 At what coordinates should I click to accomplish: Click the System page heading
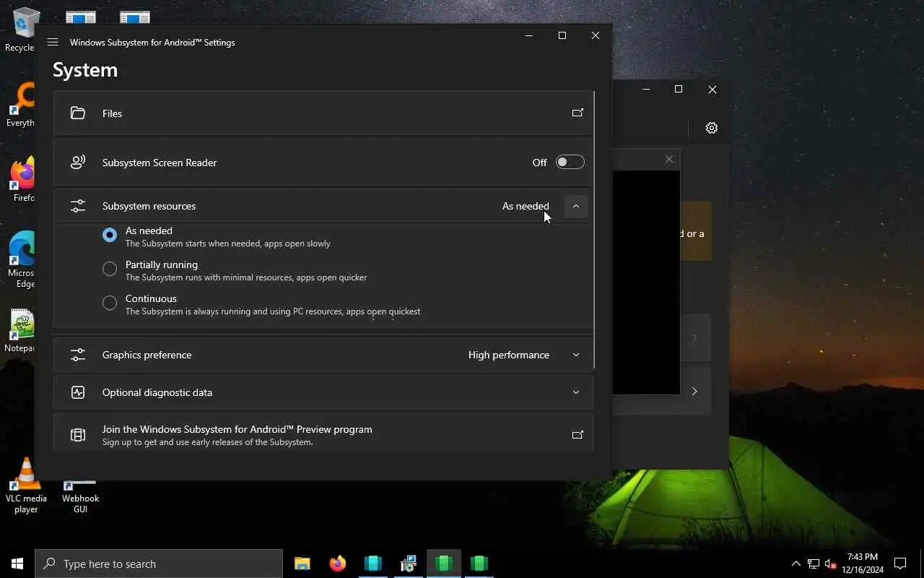[85, 70]
